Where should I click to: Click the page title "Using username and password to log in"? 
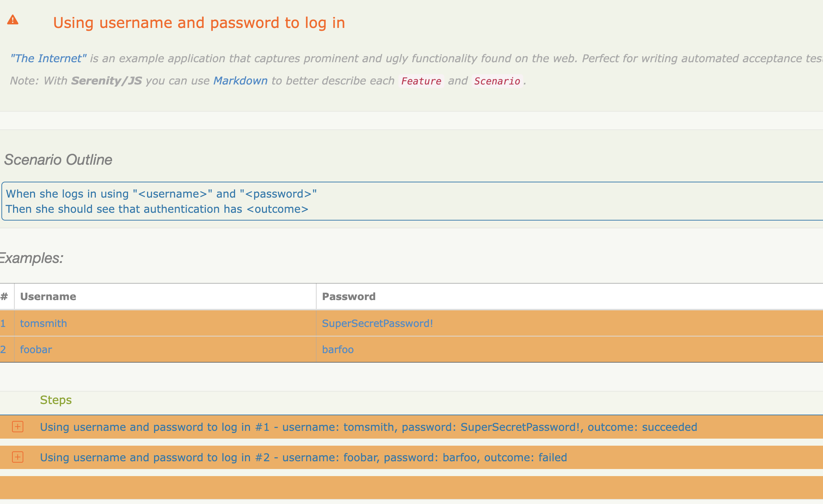coord(199,22)
